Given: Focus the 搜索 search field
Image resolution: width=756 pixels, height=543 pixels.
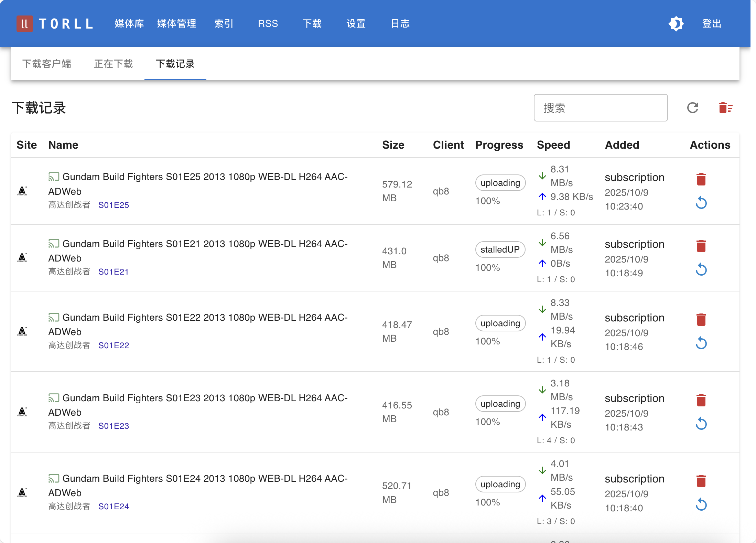Looking at the screenshot, I should (600, 108).
